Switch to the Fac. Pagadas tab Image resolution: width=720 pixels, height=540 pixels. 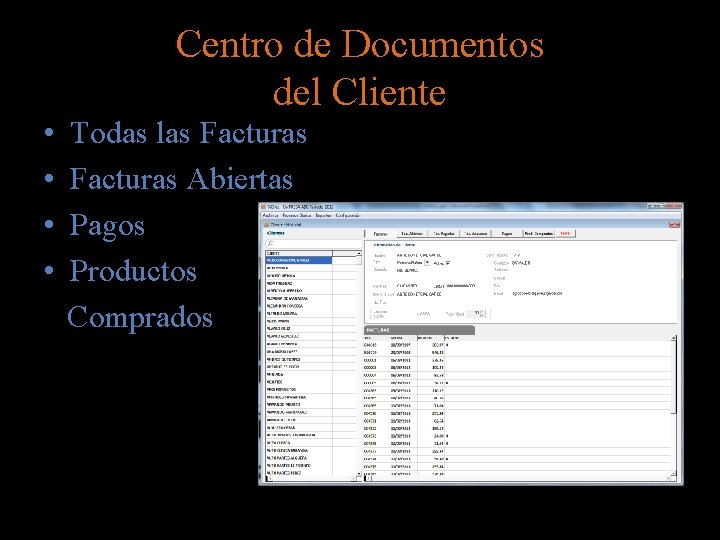(x=444, y=234)
